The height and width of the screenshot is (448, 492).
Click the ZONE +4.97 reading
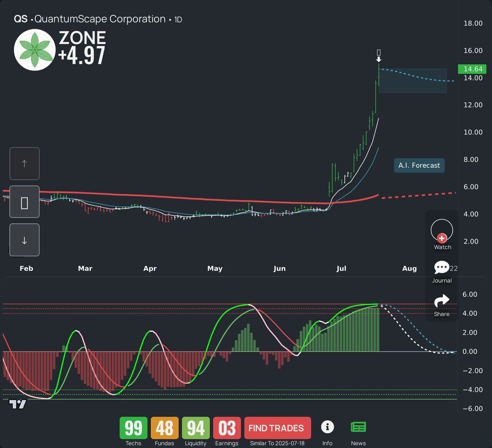[82, 47]
